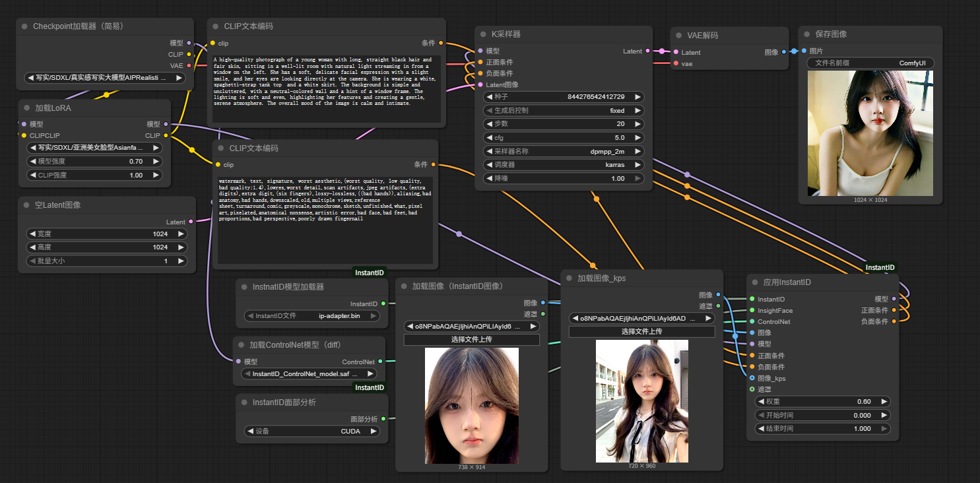Decrease cfg value with left arrow
980x483 pixels.
click(x=489, y=138)
